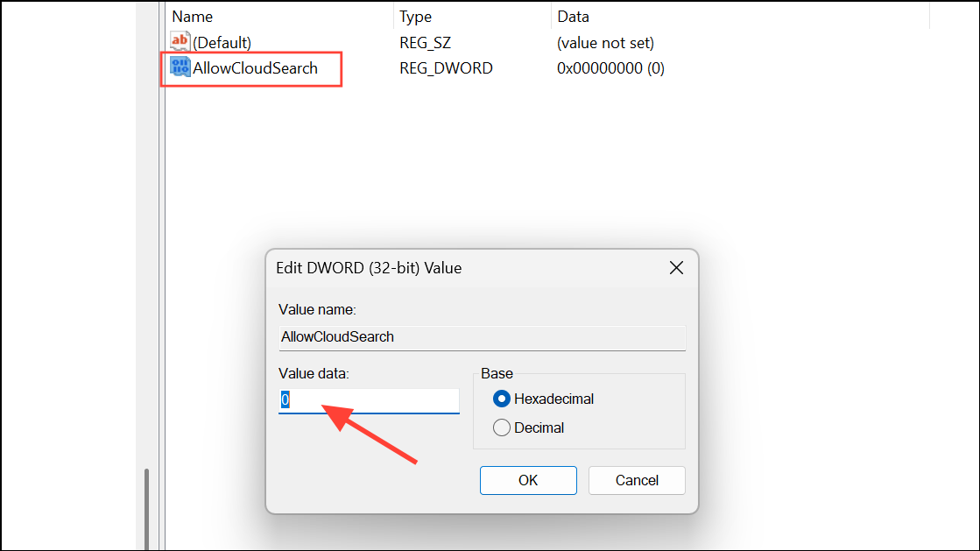This screenshot has width=980, height=551.
Task: Confirm the value with OK
Action: click(x=528, y=480)
